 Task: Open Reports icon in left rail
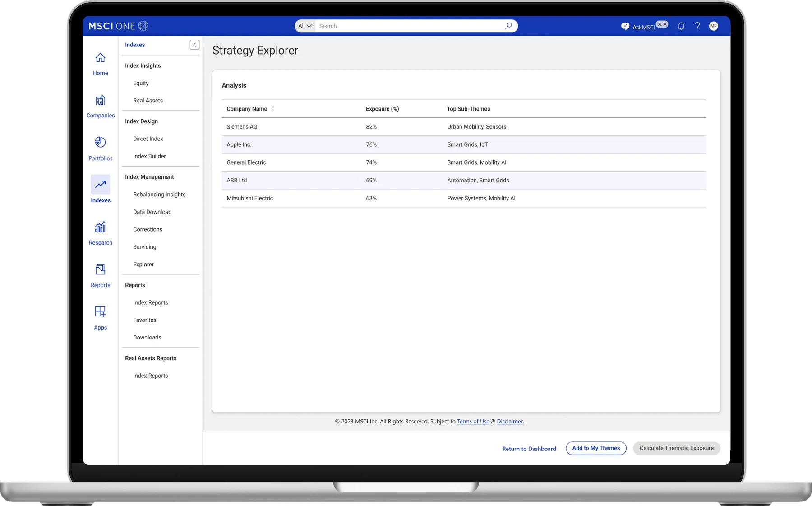point(100,269)
